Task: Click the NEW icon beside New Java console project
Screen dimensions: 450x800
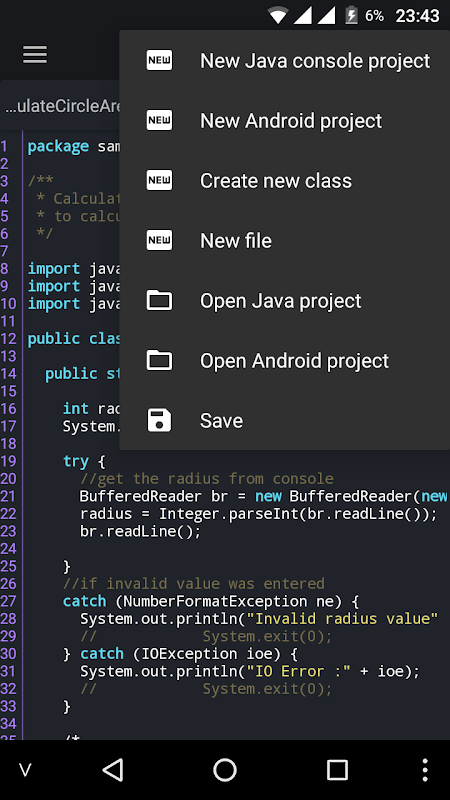Action: [x=159, y=60]
